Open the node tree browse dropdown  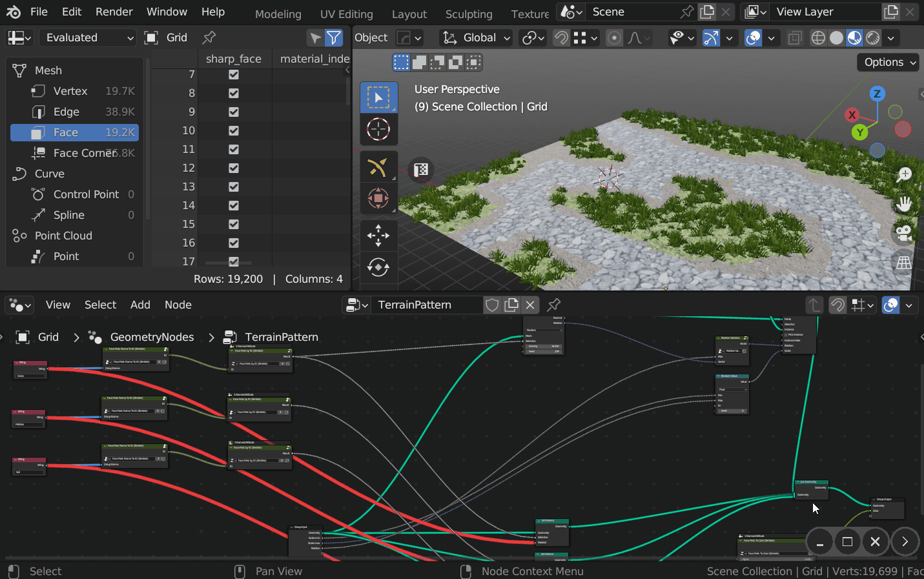(x=356, y=305)
